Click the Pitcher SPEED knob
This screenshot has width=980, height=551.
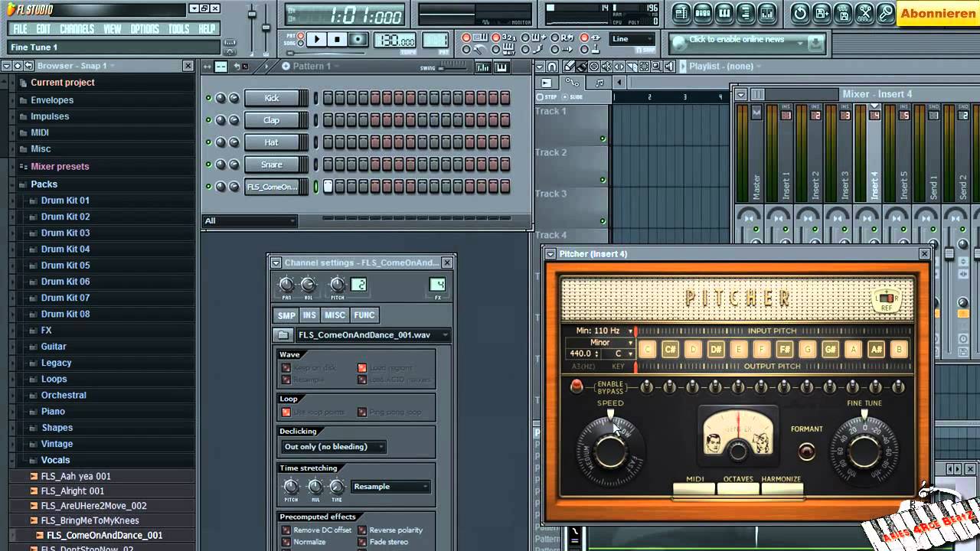(609, 452)
